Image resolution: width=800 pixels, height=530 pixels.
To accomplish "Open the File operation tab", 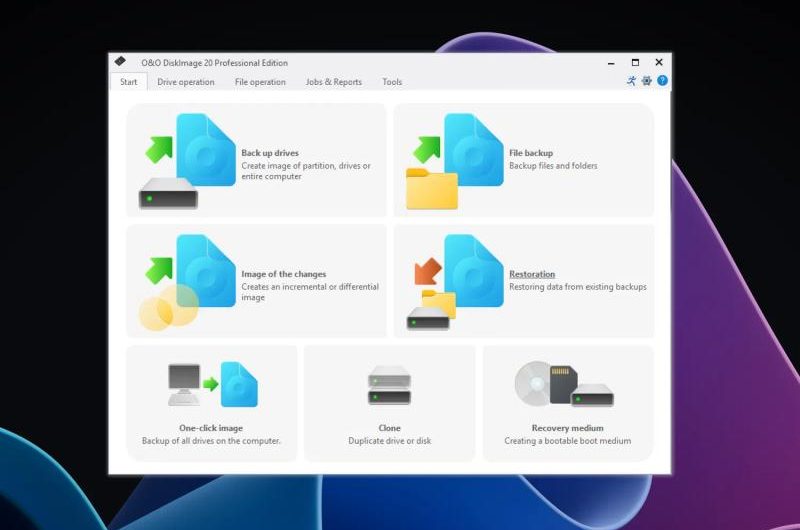I will [260, 82].
